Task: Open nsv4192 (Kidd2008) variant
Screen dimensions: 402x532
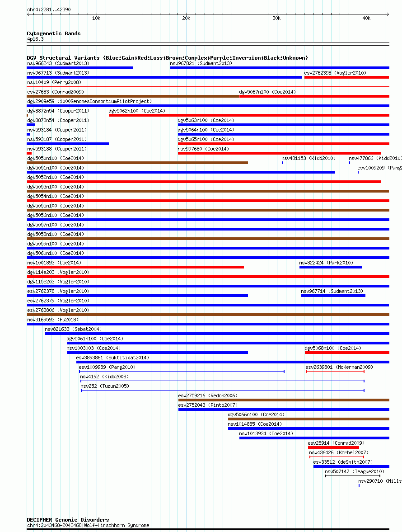Action: pyautogui.click(x=222, y=381)
